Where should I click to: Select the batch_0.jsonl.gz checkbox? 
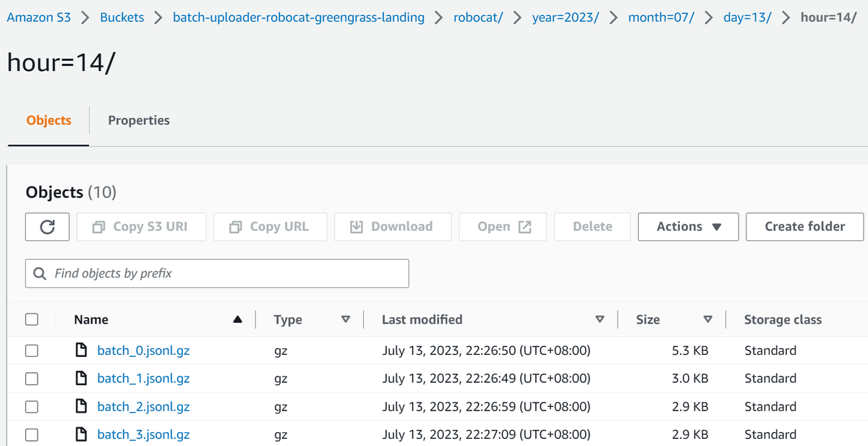(x=31, y=351)
